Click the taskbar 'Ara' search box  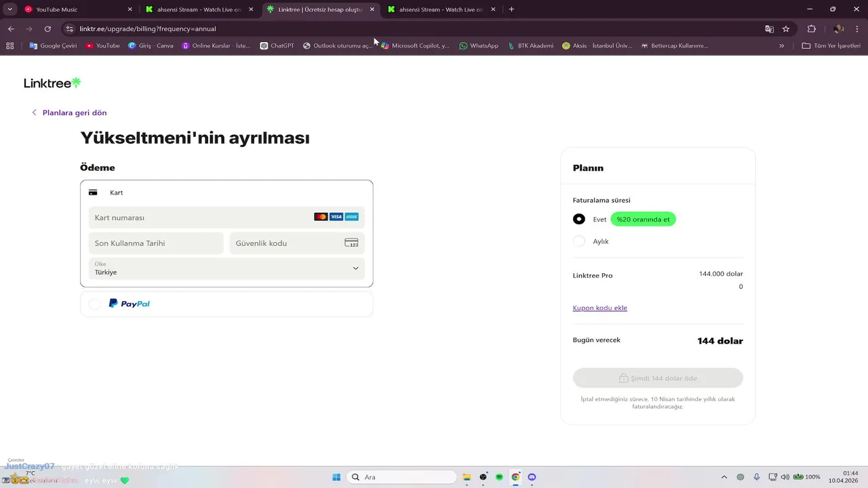(x=401, y=477)
